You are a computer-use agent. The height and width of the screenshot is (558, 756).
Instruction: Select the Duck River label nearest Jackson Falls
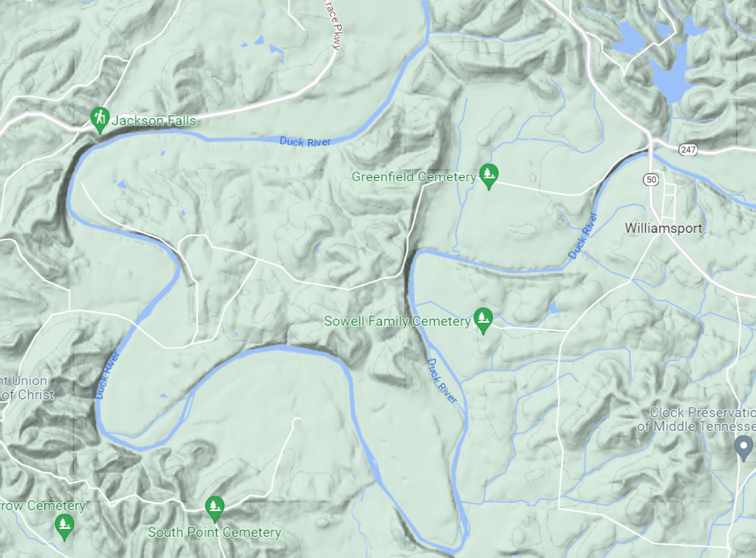click(305, 142)
